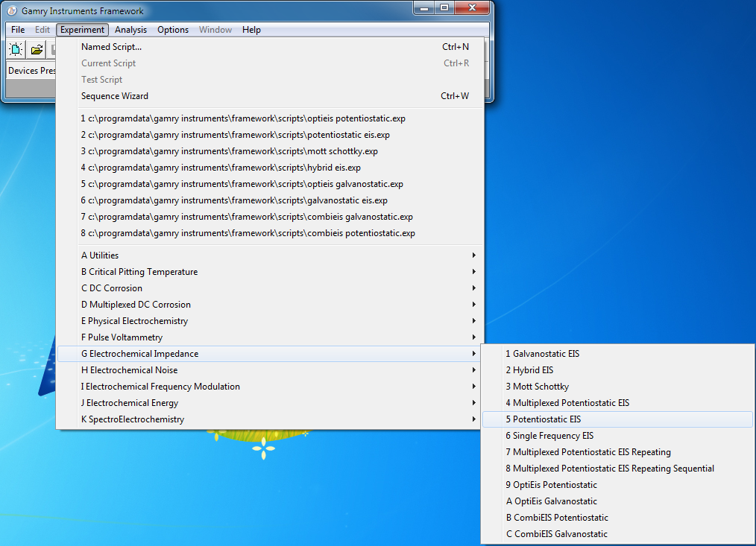Open the Analysis menu
The height and width of the screenshot is (546, 756).
(x=130, y=29)
